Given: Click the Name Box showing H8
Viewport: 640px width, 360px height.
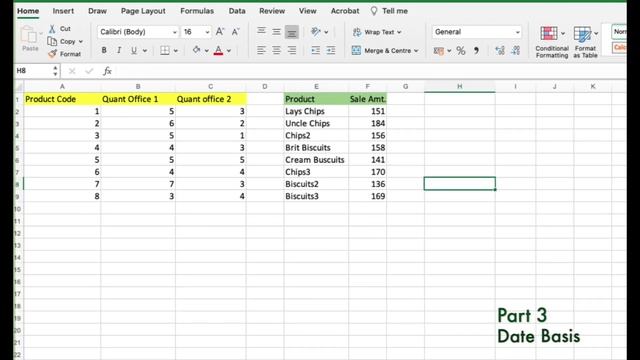Looking at the screenshot, I should [x=33, y=71].
